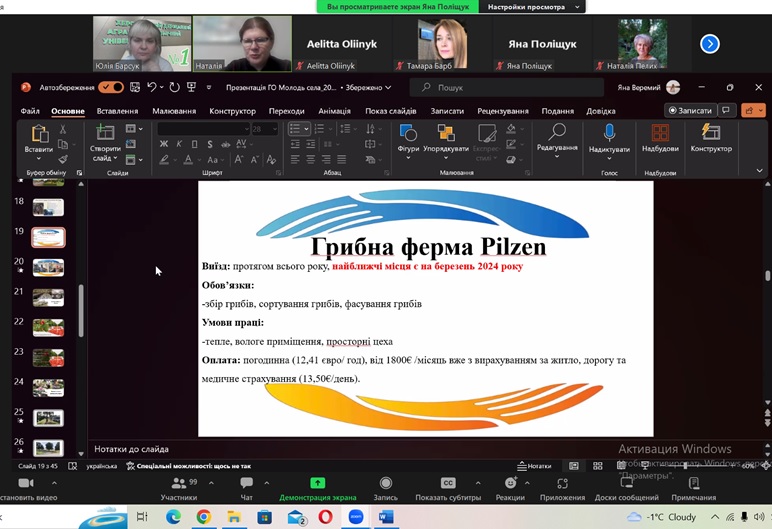Screen dimensions: 772x529
Task: Center align text icon
Action: [x=311, y=160]
